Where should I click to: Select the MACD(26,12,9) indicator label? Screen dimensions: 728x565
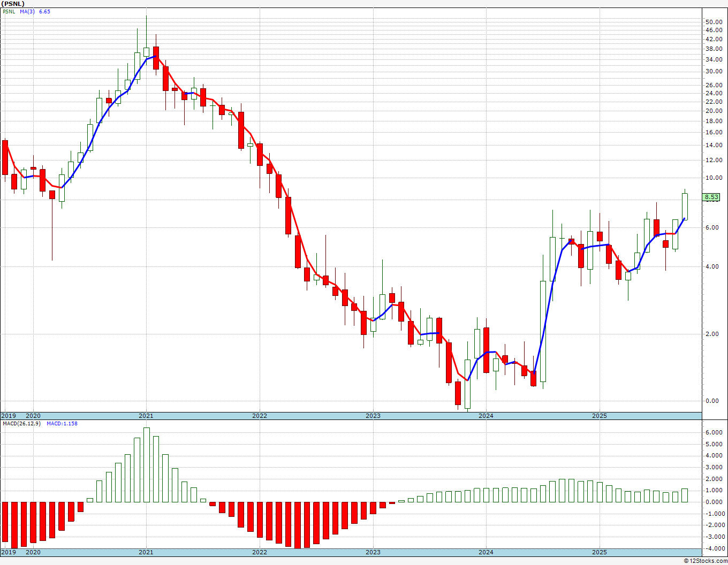pos(22,424)
